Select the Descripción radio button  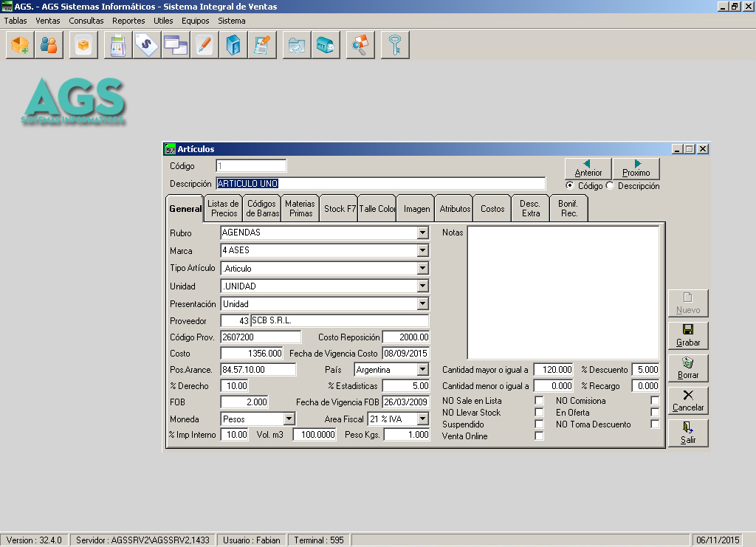point(610,185)
